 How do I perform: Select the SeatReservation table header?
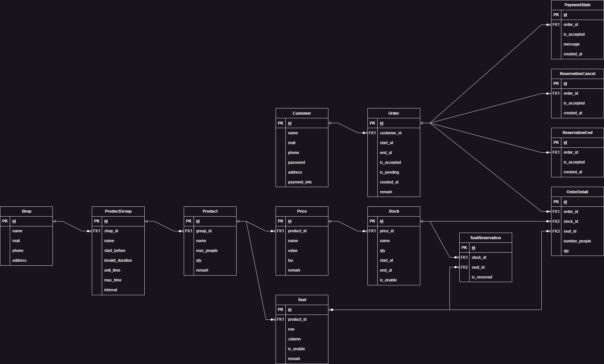[485, 238]
